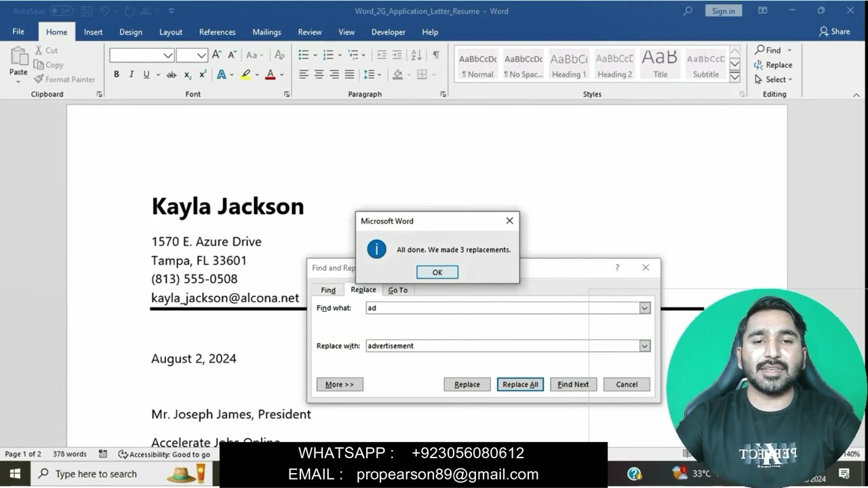Image resolution: width=868 pixels, height=488 pixels.
Task: Decrease paragraph indent
Action: (382, 55)
